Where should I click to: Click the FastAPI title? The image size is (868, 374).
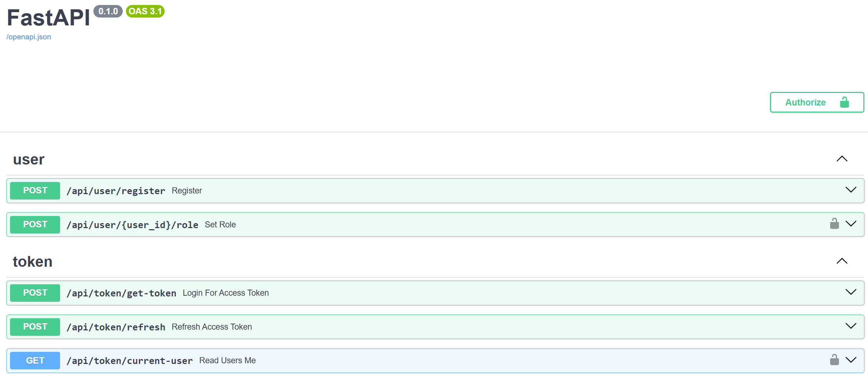click(48, 17)
